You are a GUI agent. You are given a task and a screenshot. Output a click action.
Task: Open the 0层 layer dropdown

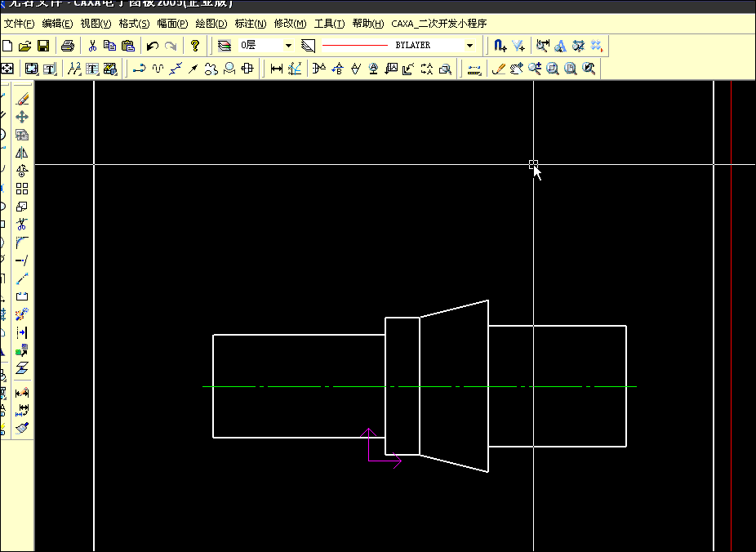[288, 46]
